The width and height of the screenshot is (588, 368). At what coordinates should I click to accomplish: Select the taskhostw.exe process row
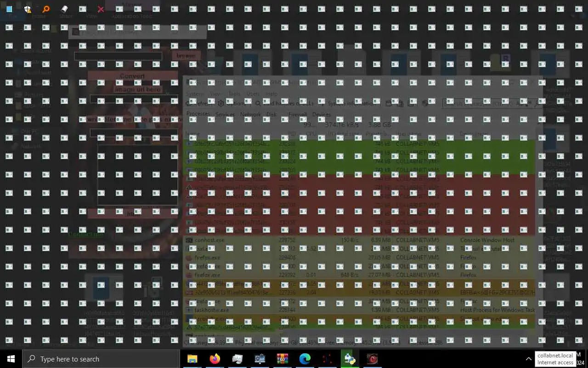(x=359, y=310)
